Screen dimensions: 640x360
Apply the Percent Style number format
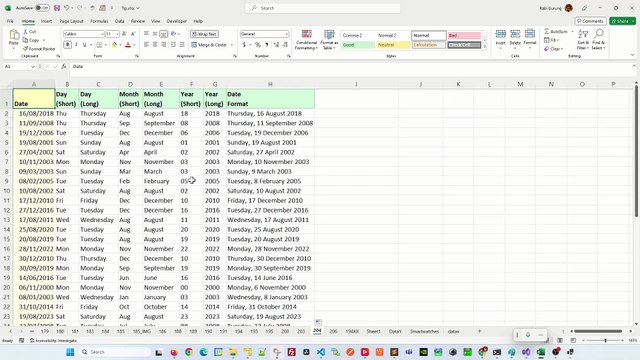pos(258,44)
